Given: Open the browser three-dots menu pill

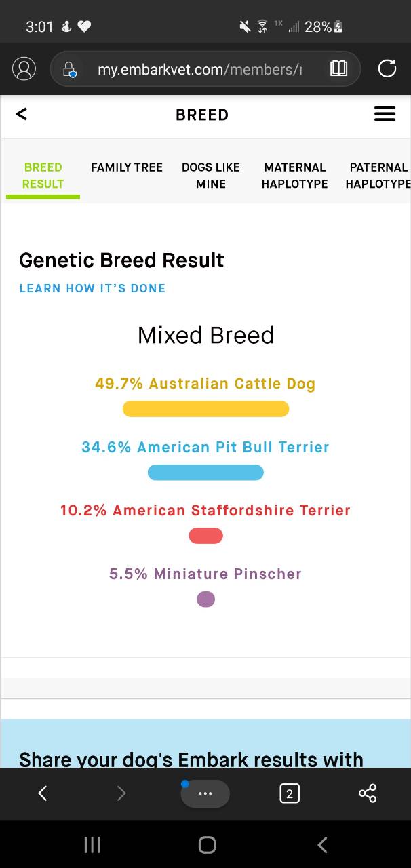Looking at the screenshot, I should [205, 793].
